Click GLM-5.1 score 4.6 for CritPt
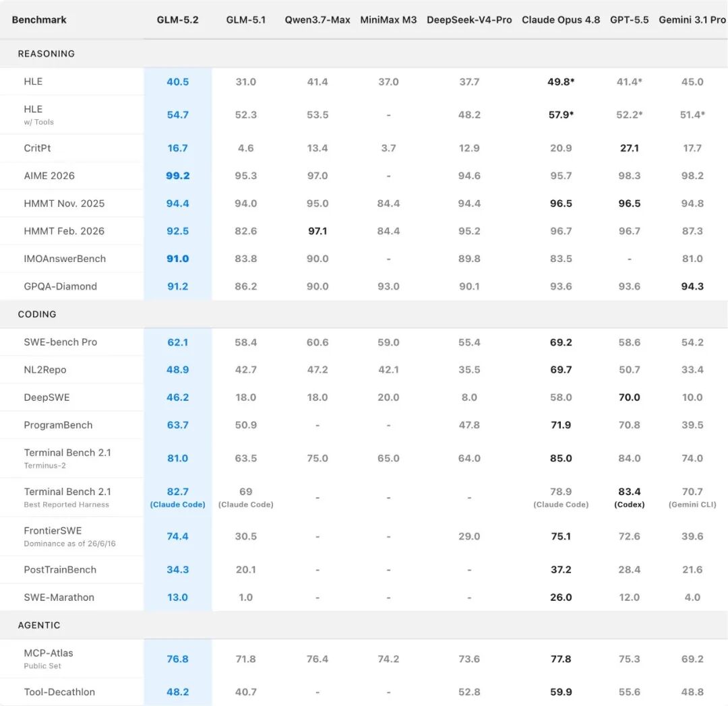728x706 pixels. point(245,148)
